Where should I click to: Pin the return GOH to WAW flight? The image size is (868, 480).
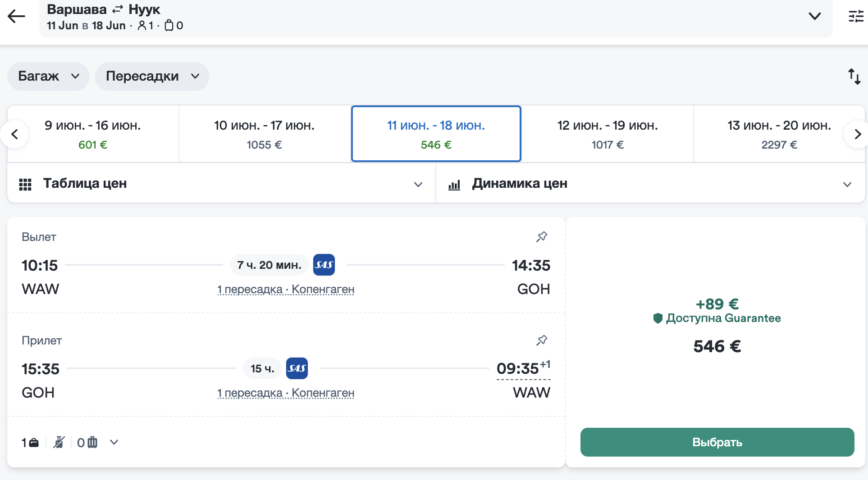(541, 340)
